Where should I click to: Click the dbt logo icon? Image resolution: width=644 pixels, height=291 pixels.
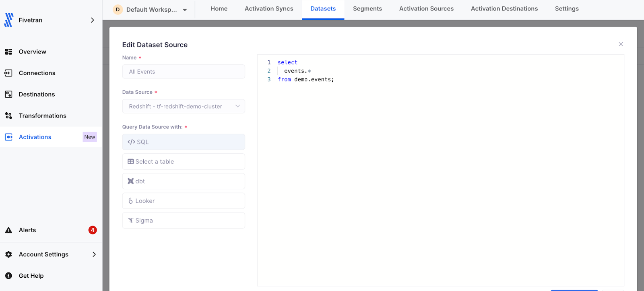pyautogui.click(x=130, y=181)
